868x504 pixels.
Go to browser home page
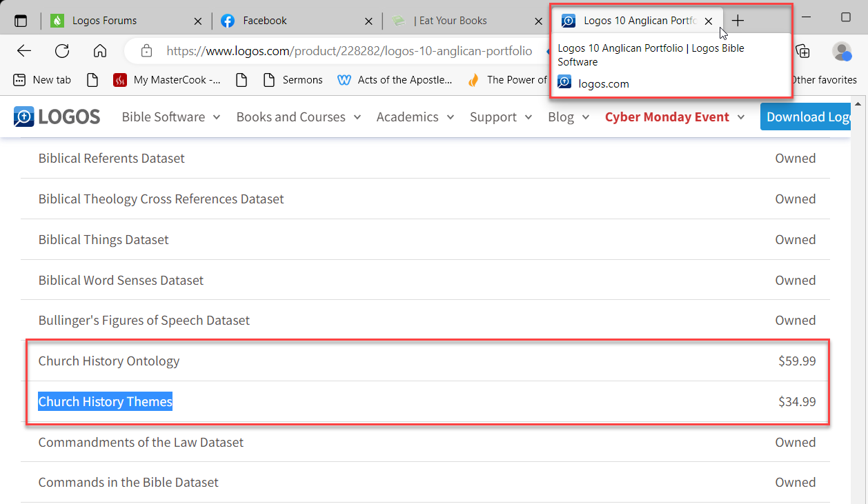100,51
